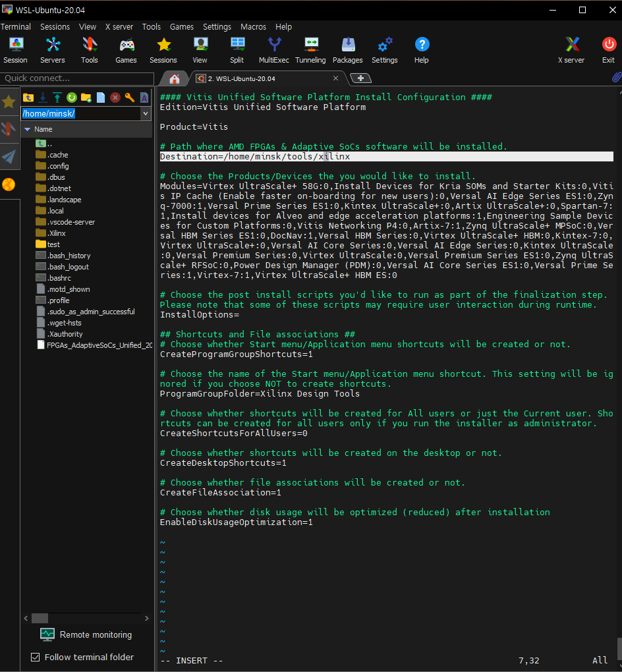Open a new tab with plus button
The image size is (622, 672).
click(x=360, y=78)
